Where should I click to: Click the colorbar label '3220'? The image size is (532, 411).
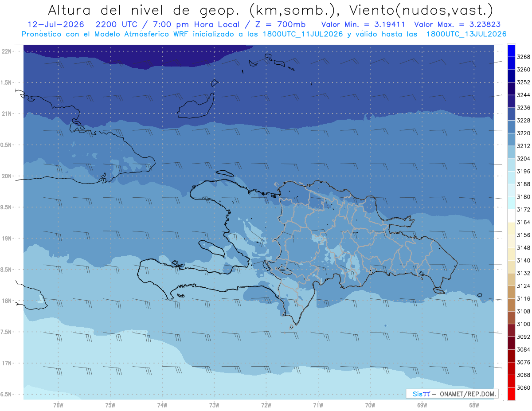524,133
